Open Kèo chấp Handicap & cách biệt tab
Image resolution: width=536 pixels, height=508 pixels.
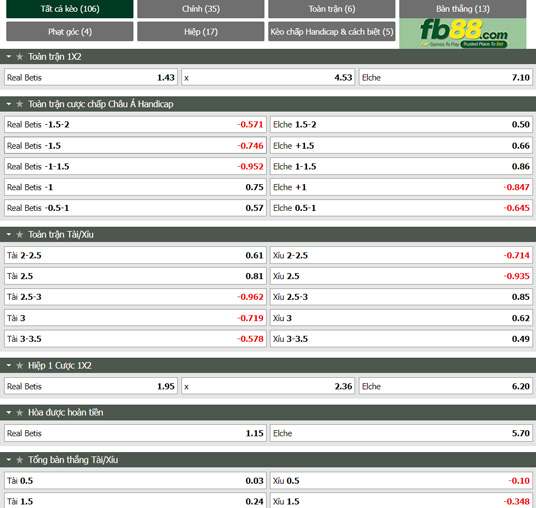(332, 32)
